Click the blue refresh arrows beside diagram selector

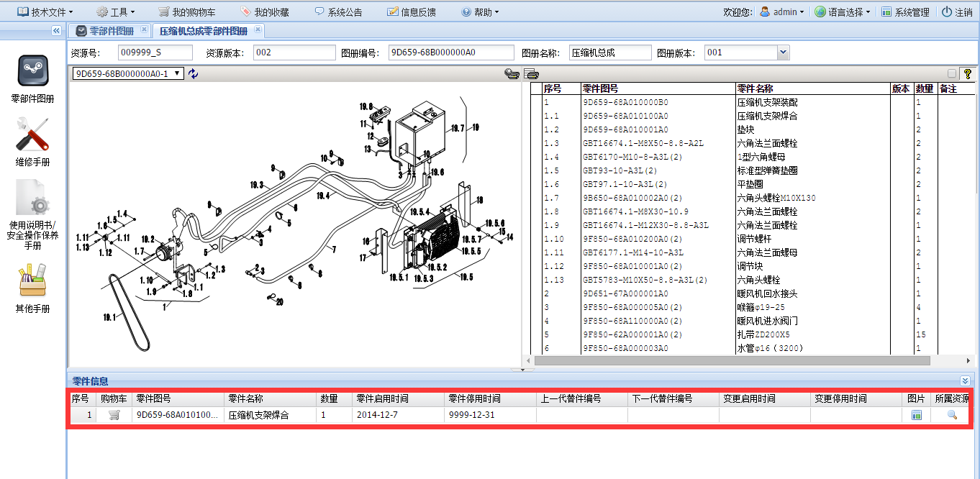[193, 73]
